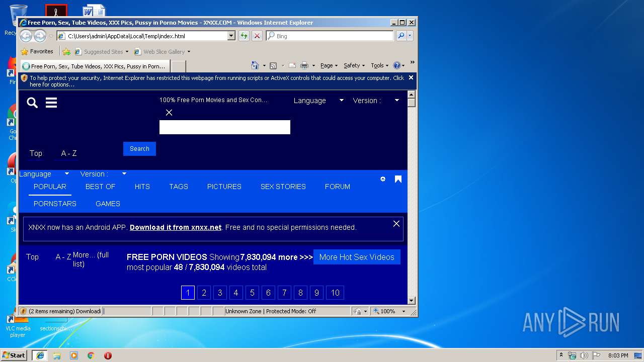Screen dimensions: 644x362
Task: Click the blue Search button
Action: click(x=139, y=149)
